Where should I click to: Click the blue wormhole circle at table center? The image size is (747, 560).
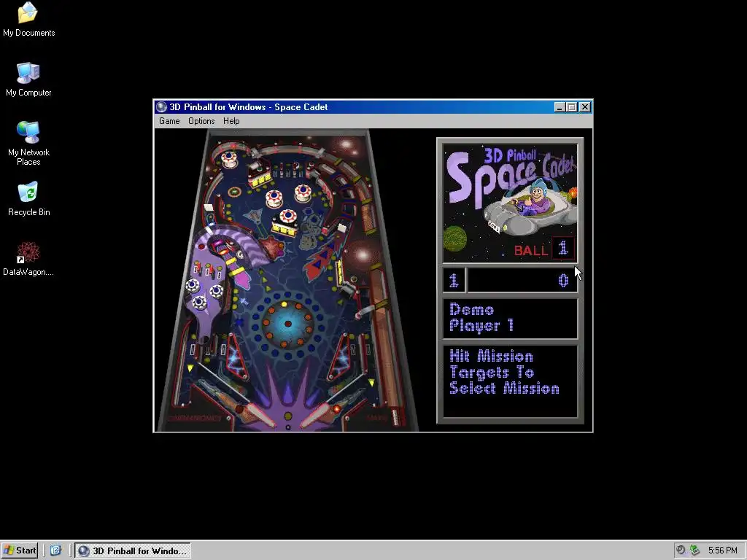tap(287, 324)
